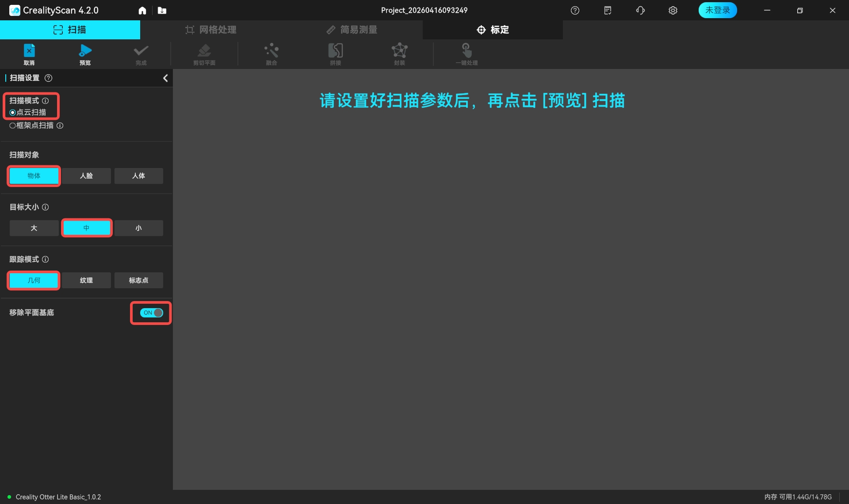Click the 取消 cancel icon

point(29,51)
